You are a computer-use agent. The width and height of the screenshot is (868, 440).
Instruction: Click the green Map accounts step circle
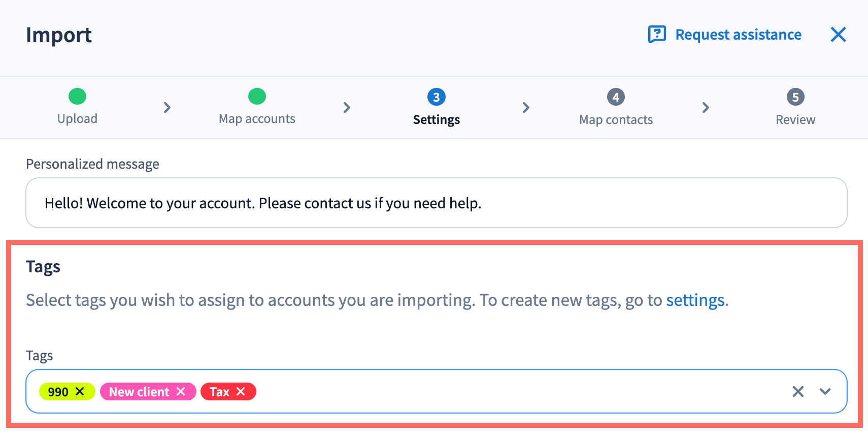click(257, 96)
